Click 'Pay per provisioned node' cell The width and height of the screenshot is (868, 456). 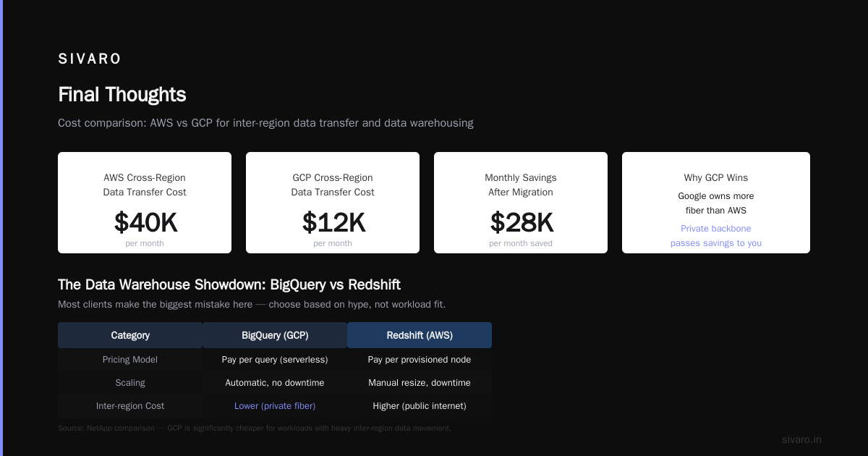[420, 360]
